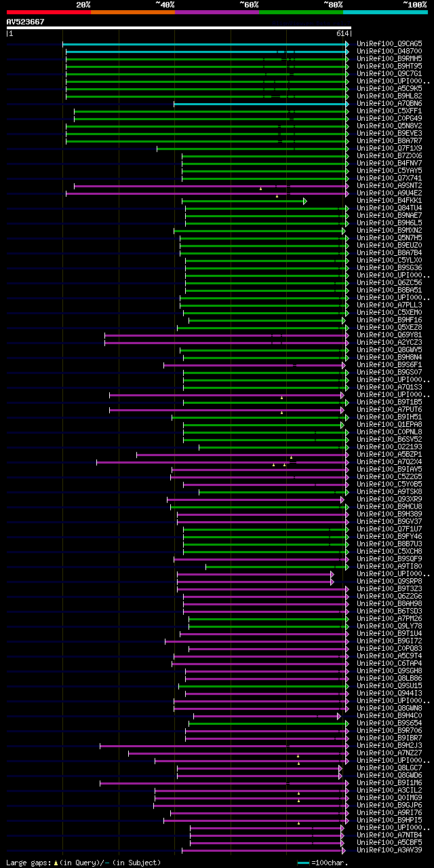Open hit UniRef100_A5C9K5
Image resolution: width=434 pixels, height=868 pixels.
coord(389,88)
